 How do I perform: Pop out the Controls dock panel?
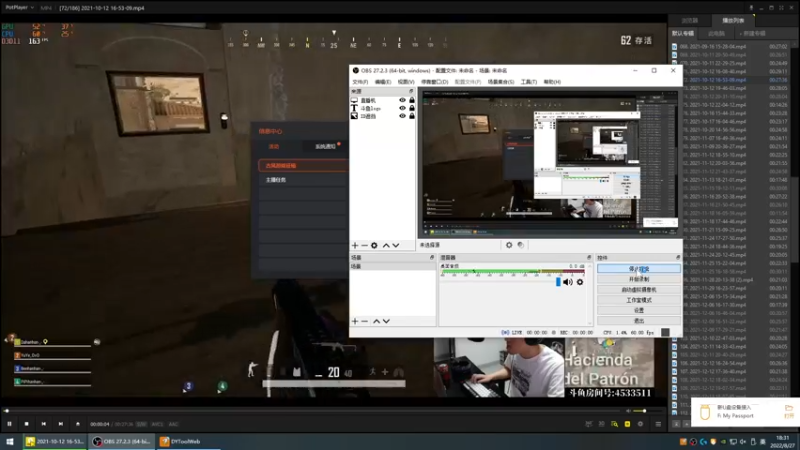(x=678, y=258)
